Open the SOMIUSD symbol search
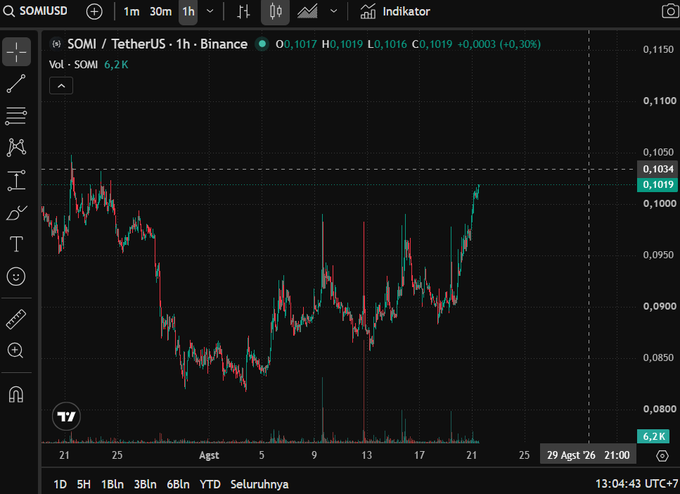 tap(36, 11)
